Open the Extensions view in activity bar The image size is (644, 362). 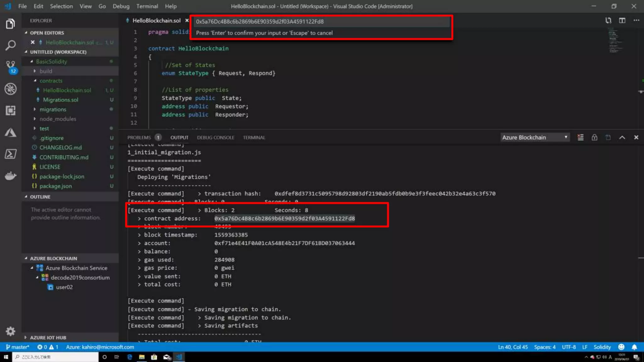pos(10,110)
